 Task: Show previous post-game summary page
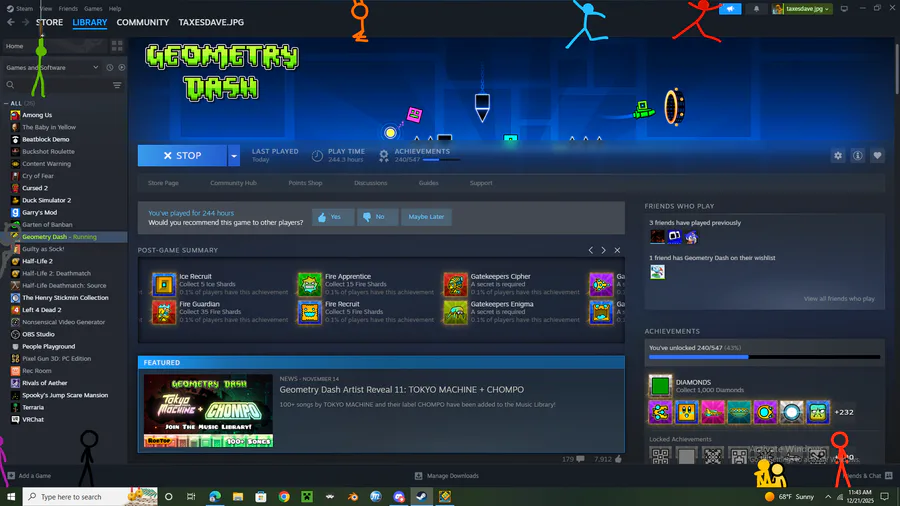pyautogui.click(x=591, y=250)
